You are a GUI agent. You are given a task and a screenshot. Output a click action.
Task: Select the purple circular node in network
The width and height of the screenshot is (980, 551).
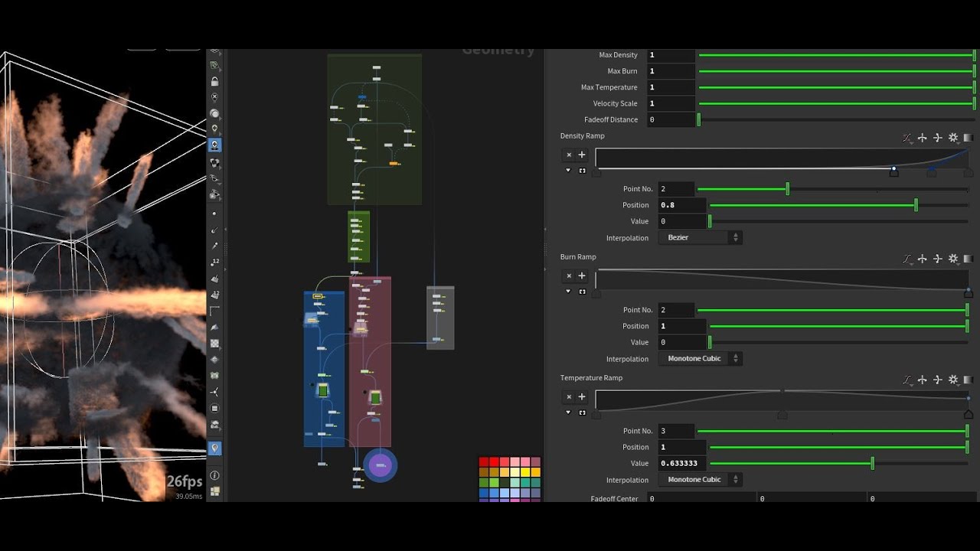(x=381, y=465)
